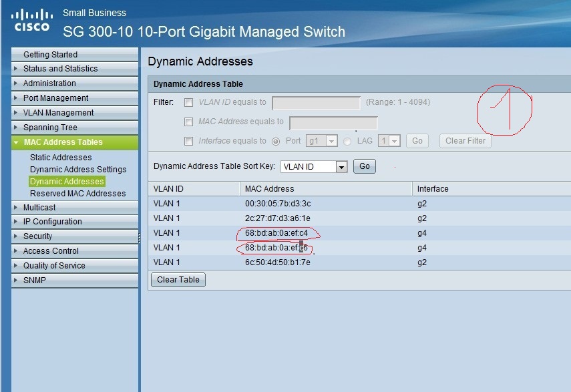This screenshot has height=392, width=571.
Task: Select MAC 68:bd:ab:0a:ef:c6 cell
Action: 276,248
